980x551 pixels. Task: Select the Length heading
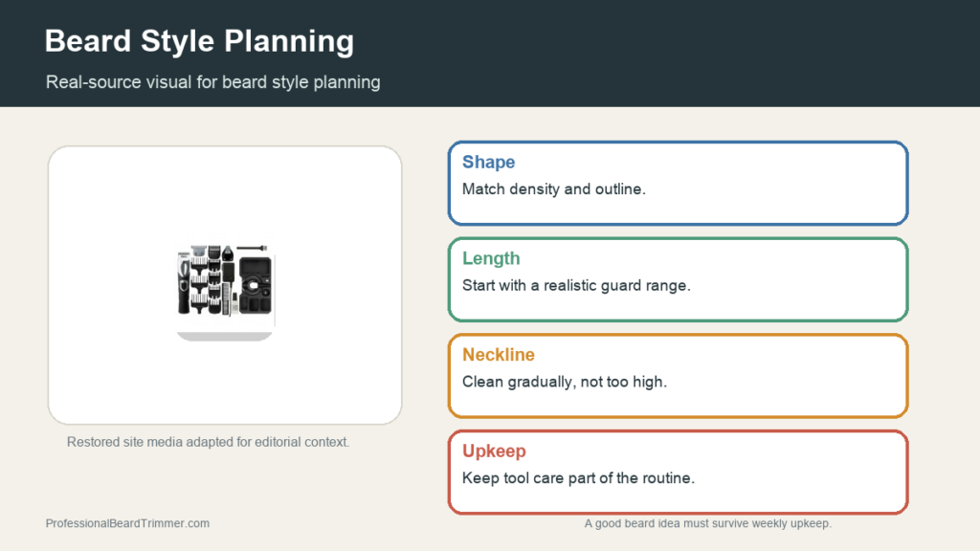(491, 258)
